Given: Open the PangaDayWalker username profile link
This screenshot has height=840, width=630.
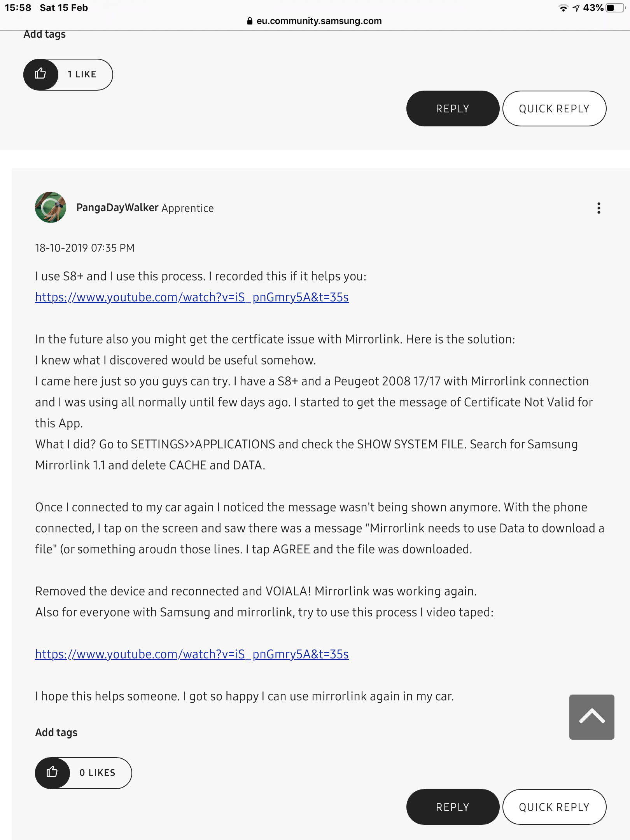Looking at the screenshot, I should [x=117, y=208].
